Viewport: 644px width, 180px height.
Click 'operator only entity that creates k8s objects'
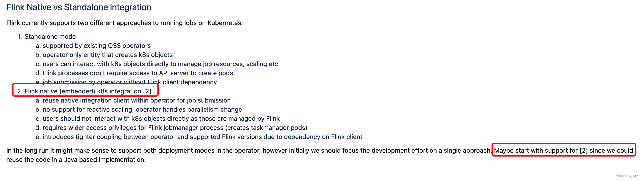[104, 55]
